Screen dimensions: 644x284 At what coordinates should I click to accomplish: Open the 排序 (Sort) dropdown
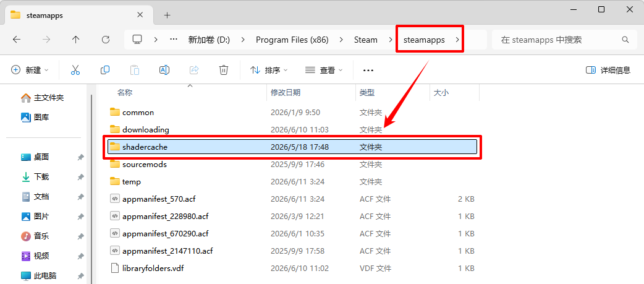(x=269, y=71)
